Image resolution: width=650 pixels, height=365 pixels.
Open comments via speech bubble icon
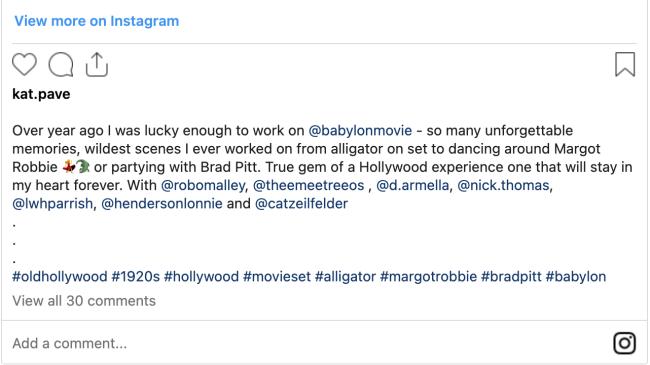(x=61, y=65)
